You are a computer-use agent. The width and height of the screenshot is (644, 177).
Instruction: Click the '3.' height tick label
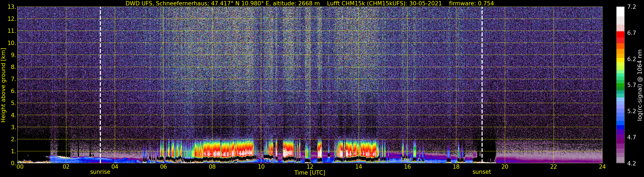point(13,127)
